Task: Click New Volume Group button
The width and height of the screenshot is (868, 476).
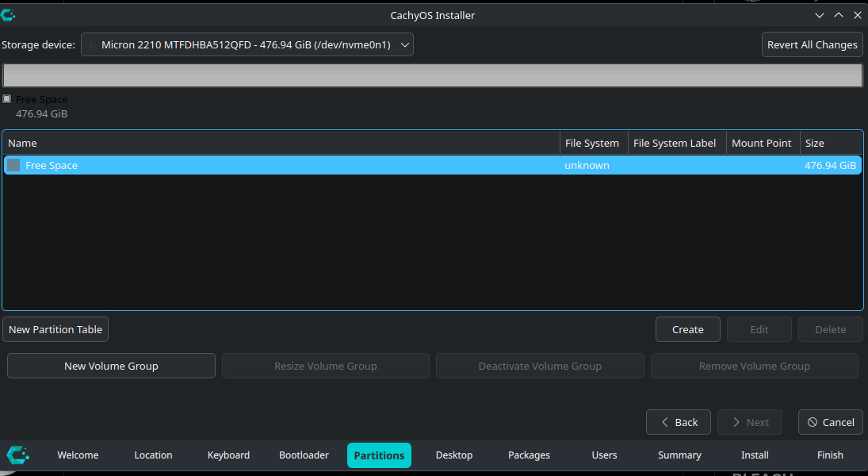Action: pos(111,367)
